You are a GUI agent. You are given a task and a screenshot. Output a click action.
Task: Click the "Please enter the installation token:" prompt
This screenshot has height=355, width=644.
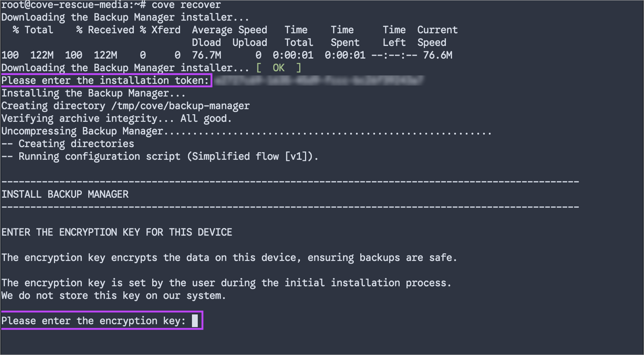pyautogui.click(x=105, y=80)
